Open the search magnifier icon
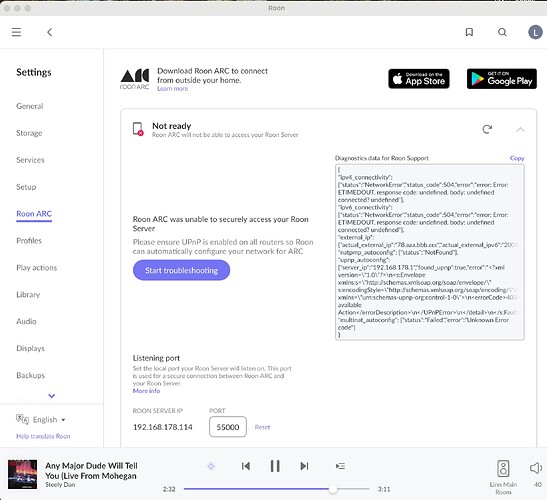The height and width of the screenshot is (500, 547). (502, 32)
